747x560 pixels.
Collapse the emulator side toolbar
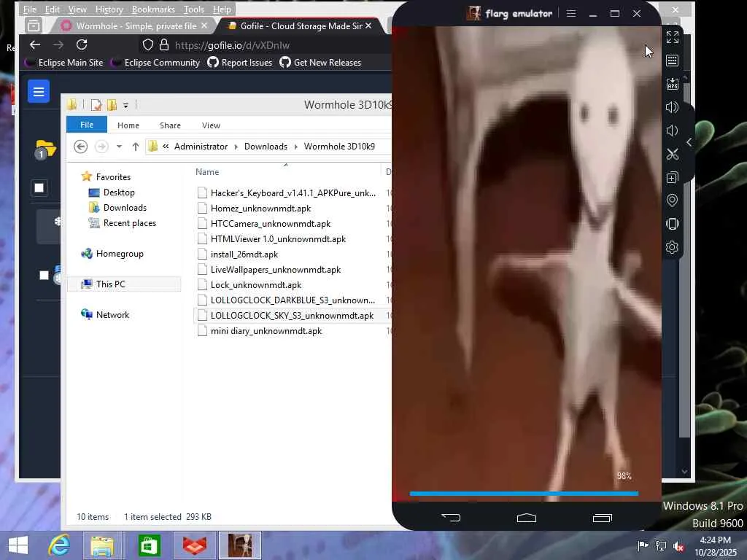click(x=689, y=142)
